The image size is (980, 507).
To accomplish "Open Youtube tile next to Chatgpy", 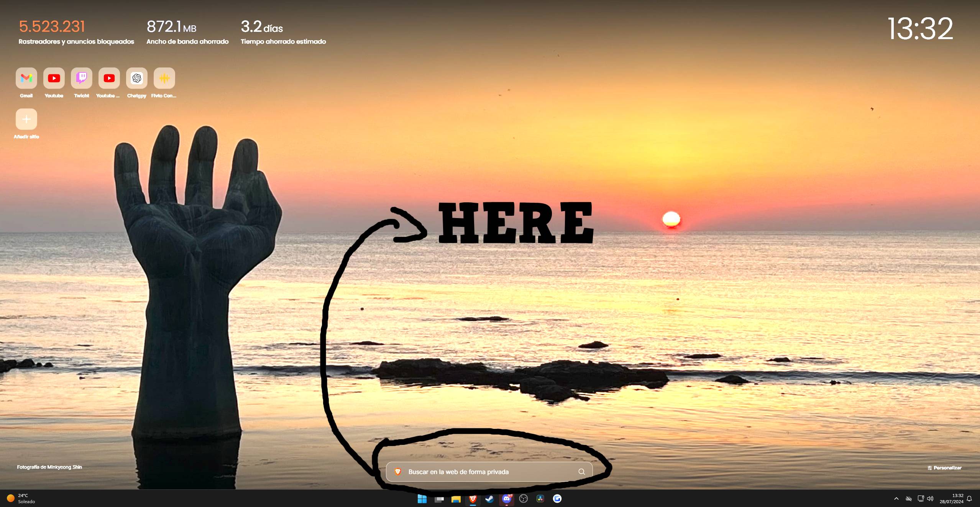I will (x=109, y=78).
